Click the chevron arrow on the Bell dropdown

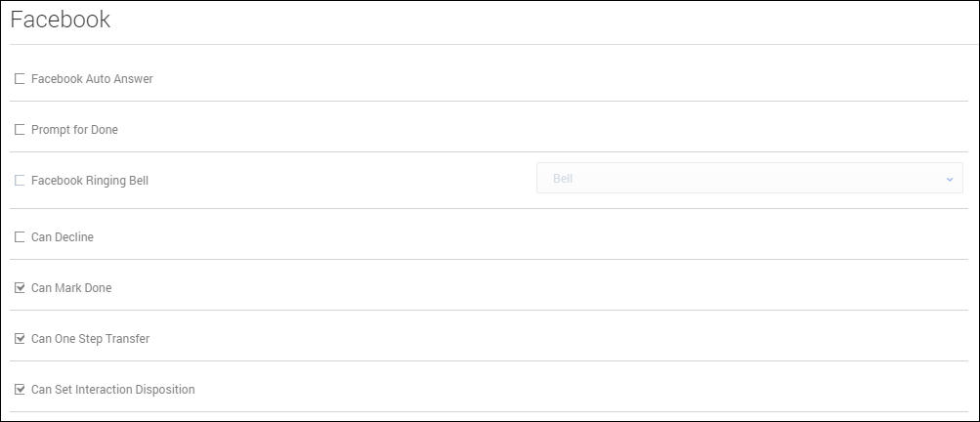tap(949, 179)
